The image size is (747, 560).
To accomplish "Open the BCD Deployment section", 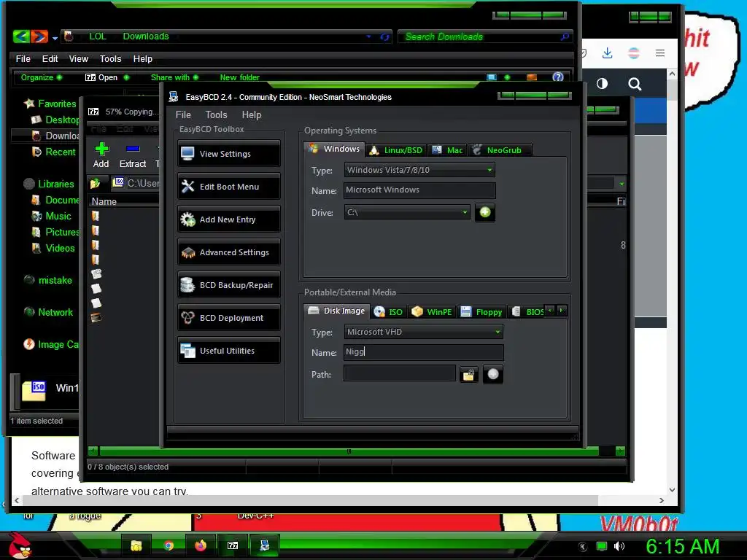I will [x=228, y=318].
